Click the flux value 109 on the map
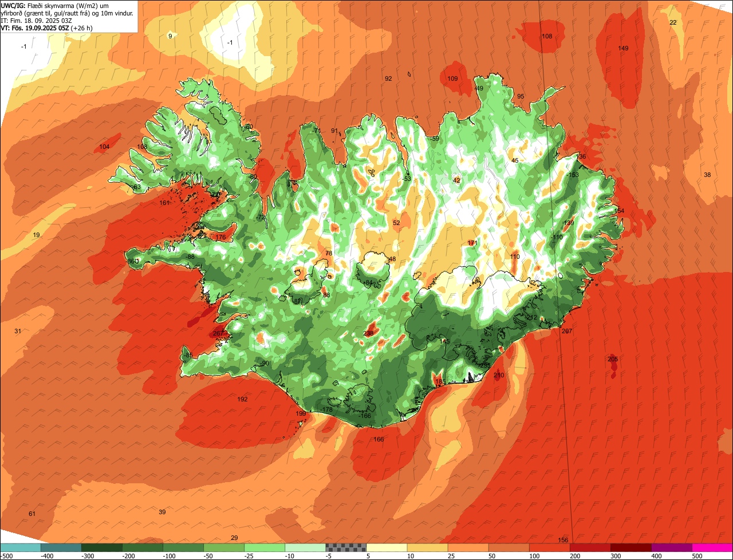Screen dimensions: 733x560 point(452,78)
